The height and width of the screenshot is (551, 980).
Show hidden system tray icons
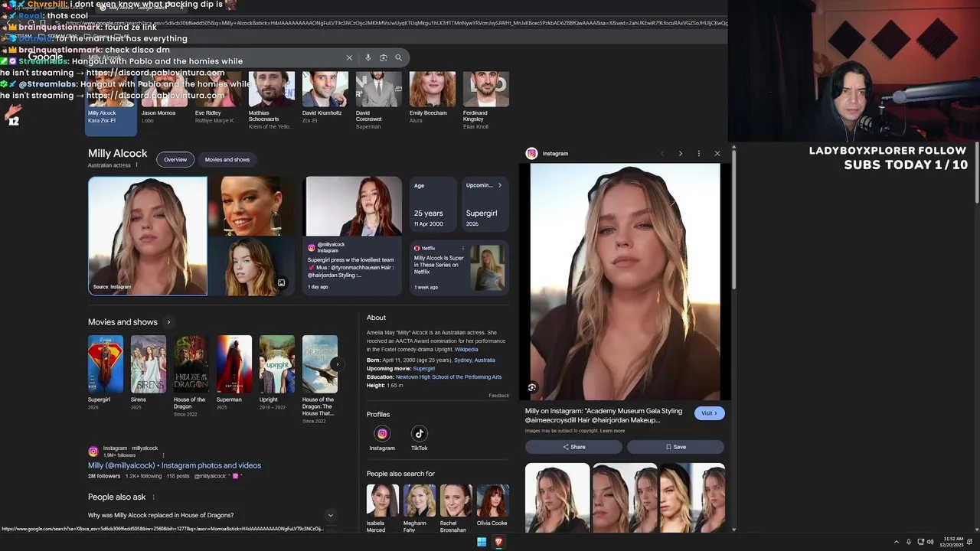pos(897,542)
